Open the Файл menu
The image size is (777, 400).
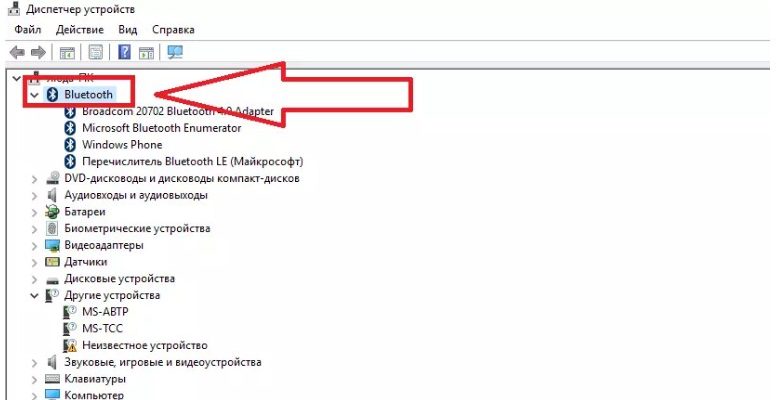tap(28, 30)
